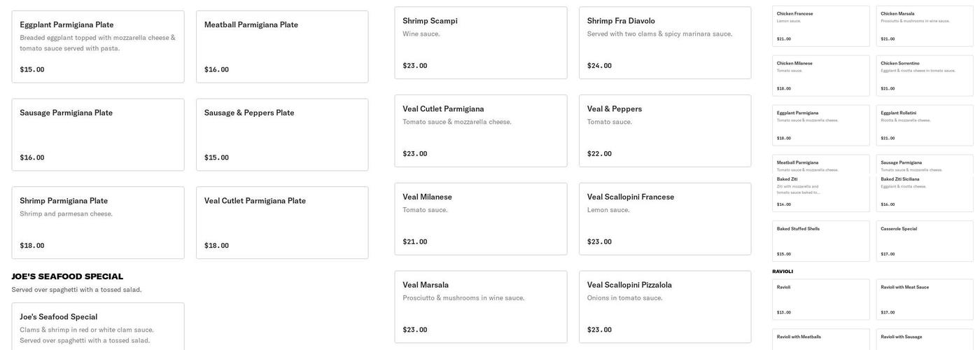Select the Chicken Sorrentino card

[x=925, y=76]
